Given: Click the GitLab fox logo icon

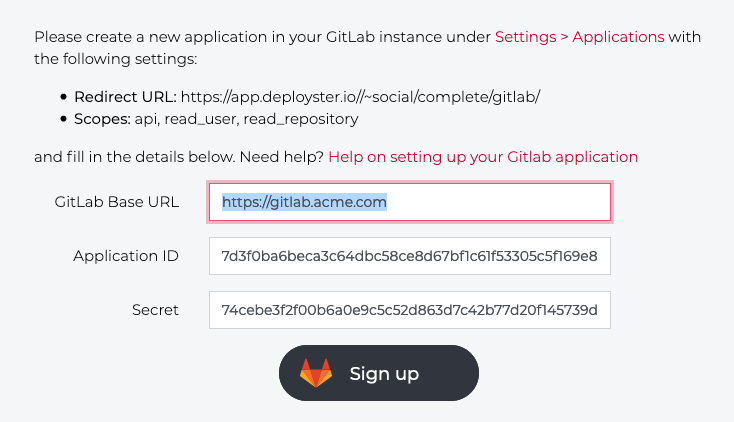Looking at the screenshot, I should pyautogui.click(x=316, y=373).
